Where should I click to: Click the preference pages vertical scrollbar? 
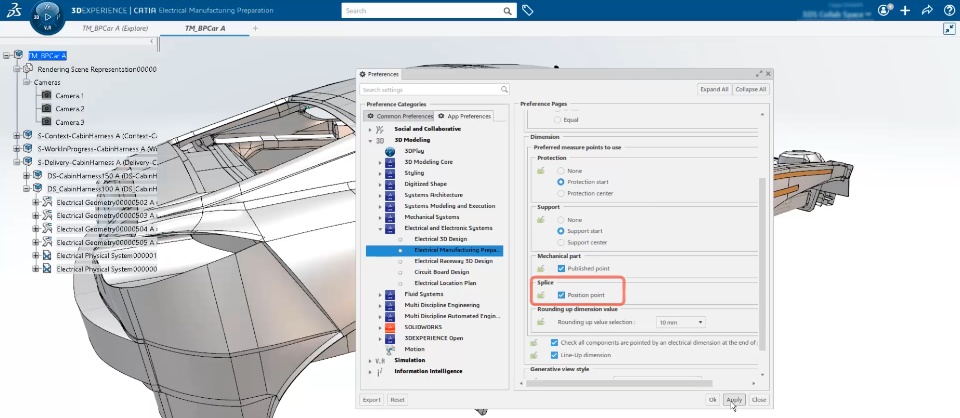click(x=762, y=263)
